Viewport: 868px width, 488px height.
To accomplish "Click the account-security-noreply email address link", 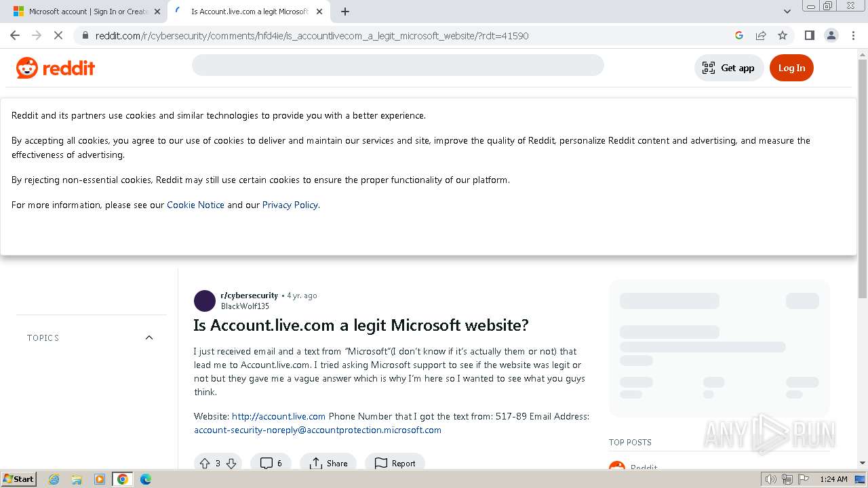I will click(317, 430).
